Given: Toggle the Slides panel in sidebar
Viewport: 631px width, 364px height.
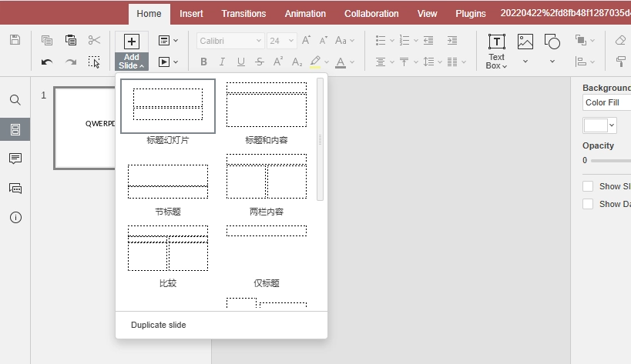Looking at the screenshot, I should click(x=15, y=129).
